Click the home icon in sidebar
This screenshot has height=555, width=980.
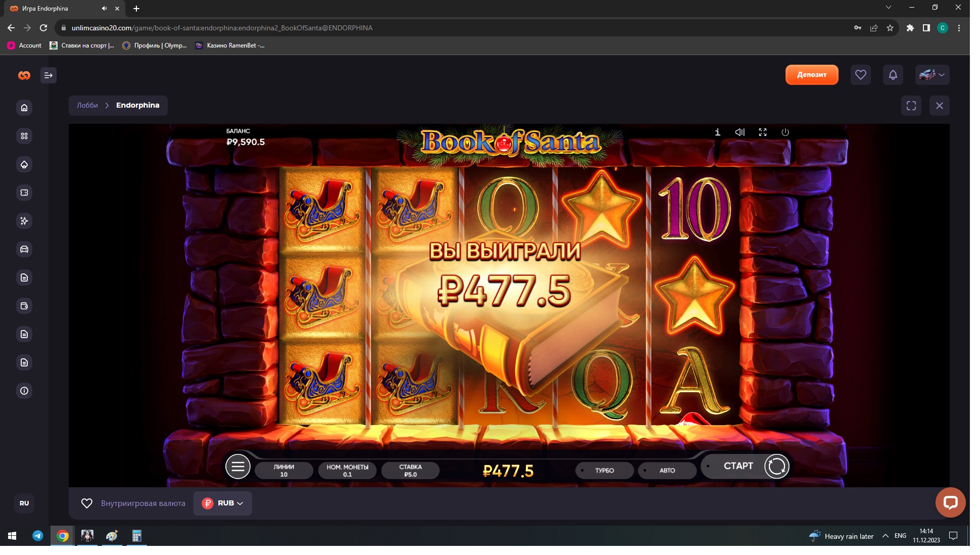click(x=24, y=108)
